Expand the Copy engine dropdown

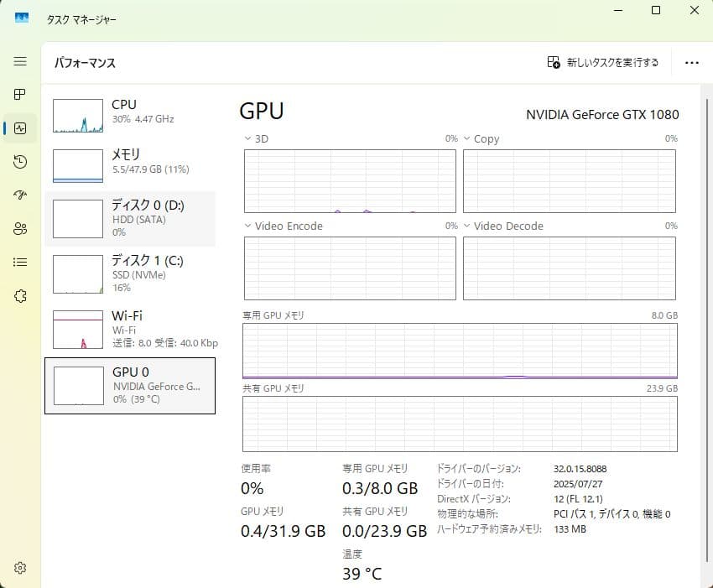(x=468, y=138)
